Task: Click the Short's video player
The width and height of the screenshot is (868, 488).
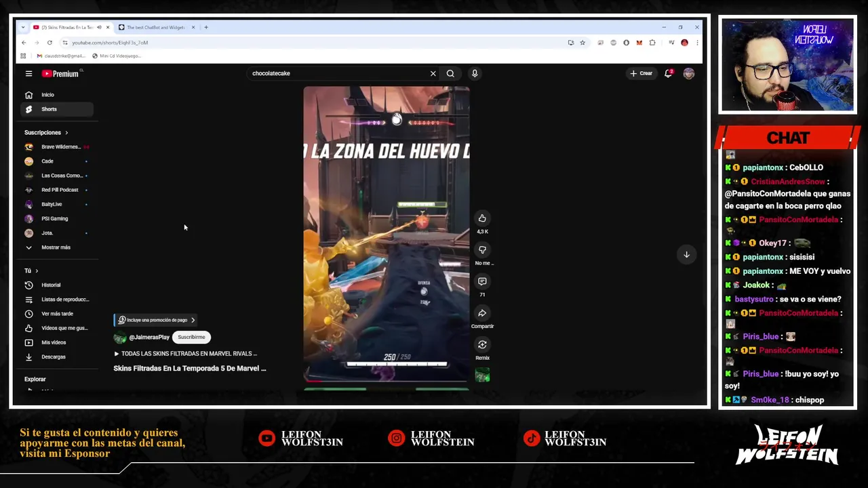Action: tap(386, 234)
